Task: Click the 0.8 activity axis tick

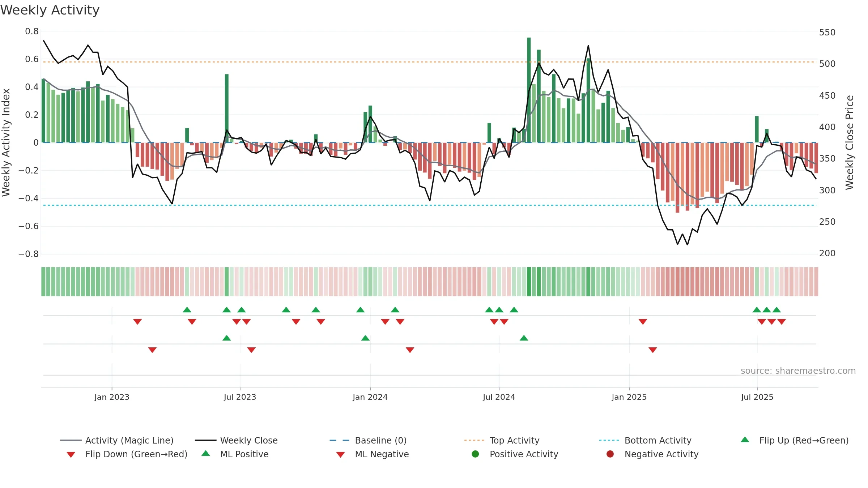Action: tap(32, 31)
